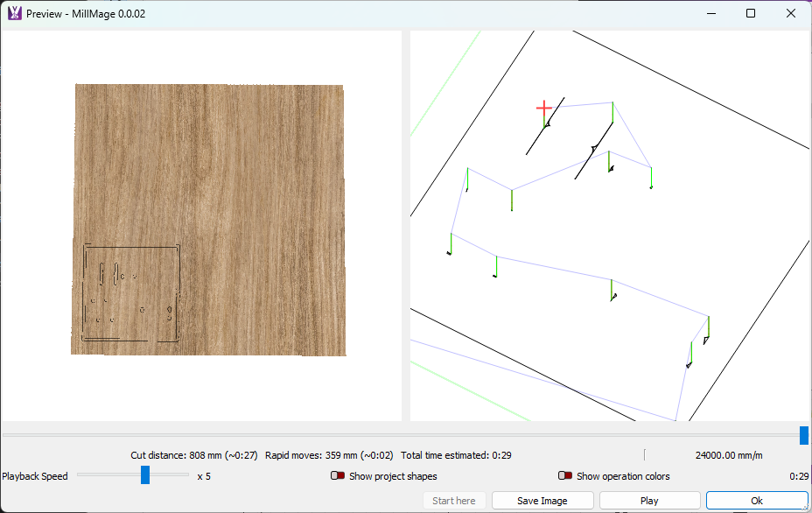
Task: Click the red crosshair marker in 3D view
Action: (544, 109)
